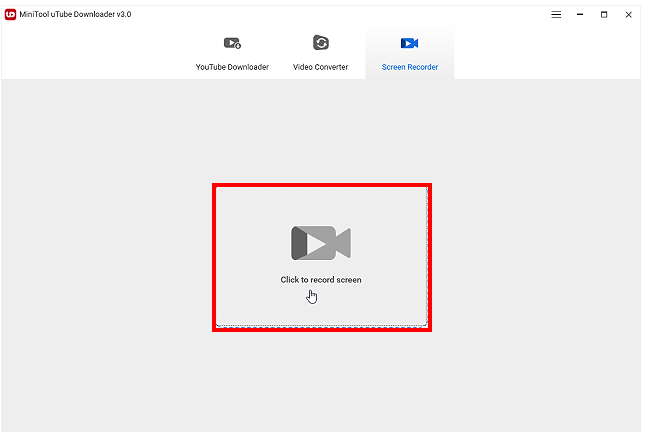Open the YouTube Downloader tab
The height and width of the screenshot is (433, 655).
tap(232, 53)
